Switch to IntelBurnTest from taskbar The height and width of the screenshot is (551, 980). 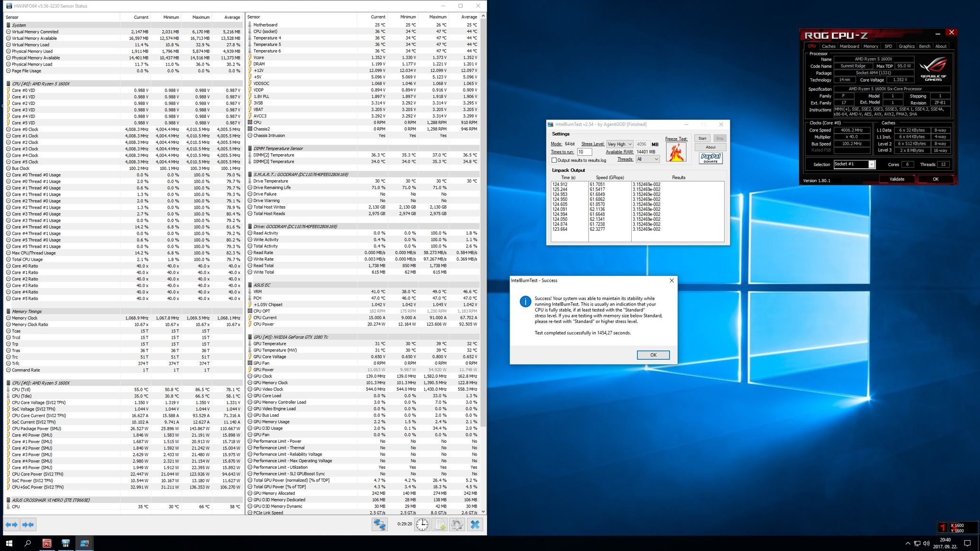pos(85,543)
